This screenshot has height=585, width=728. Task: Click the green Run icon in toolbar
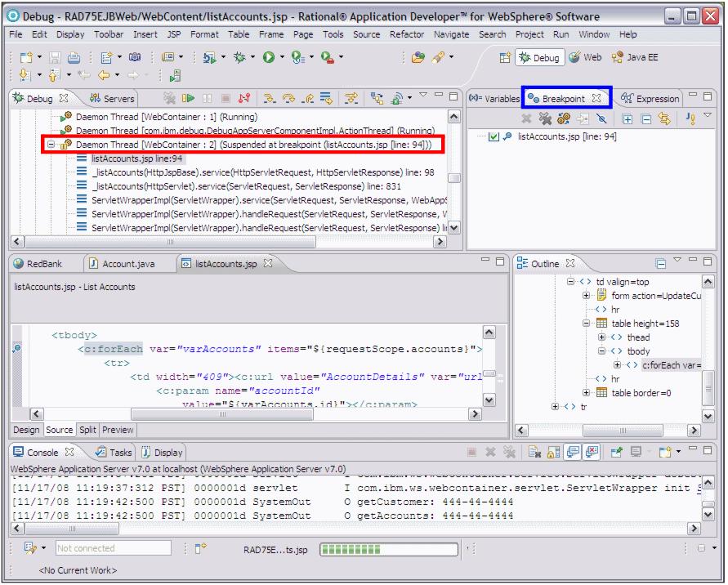(x=268, y=57)
